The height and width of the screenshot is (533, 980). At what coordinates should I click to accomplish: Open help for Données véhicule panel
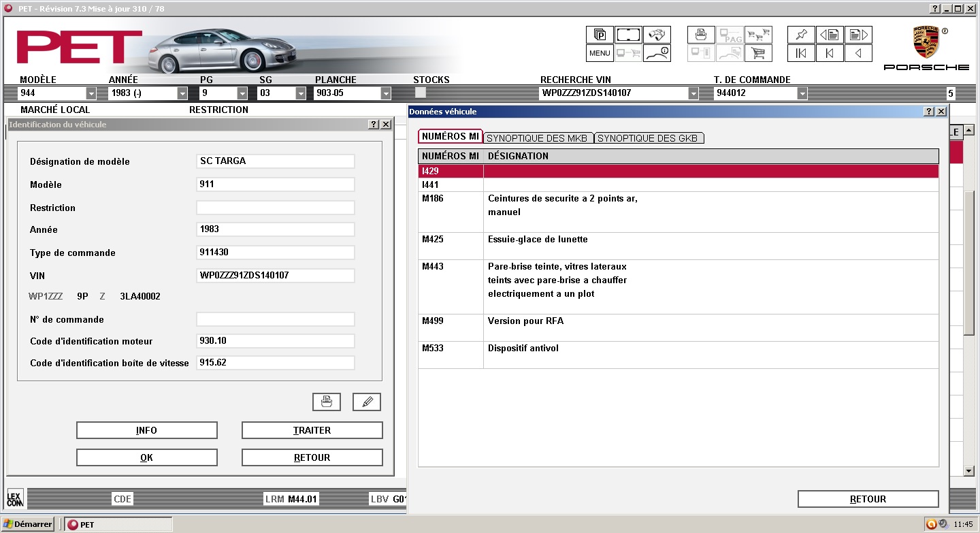point(930,111)
